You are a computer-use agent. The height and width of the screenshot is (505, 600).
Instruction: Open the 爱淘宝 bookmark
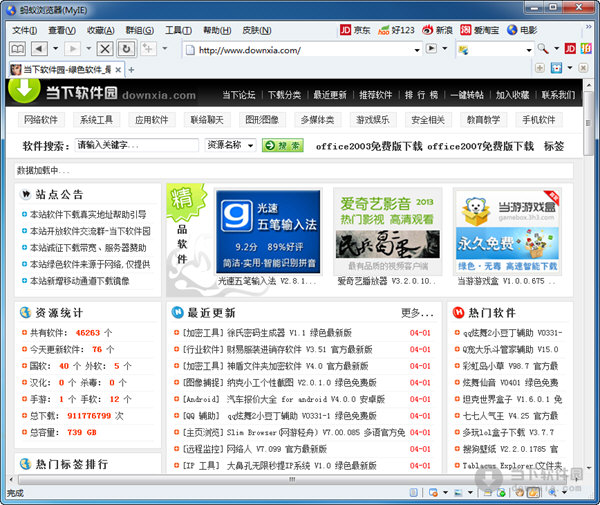pos(479,30)
